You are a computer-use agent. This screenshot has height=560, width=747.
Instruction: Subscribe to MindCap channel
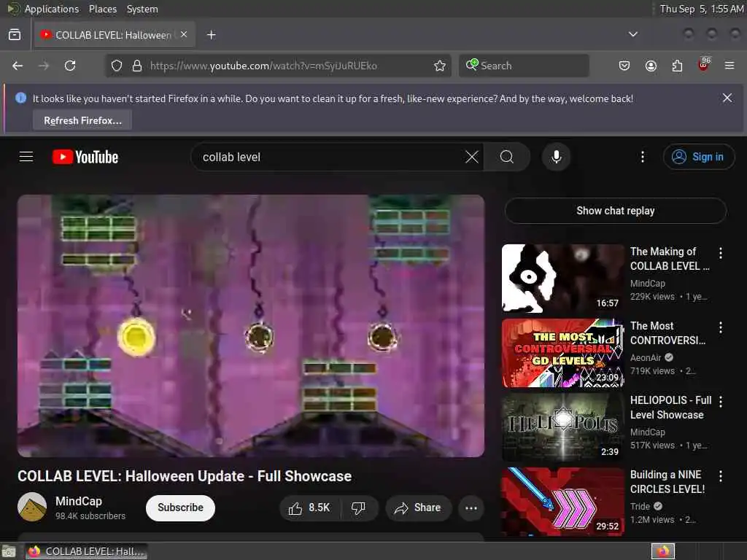[x=180, y=507]
